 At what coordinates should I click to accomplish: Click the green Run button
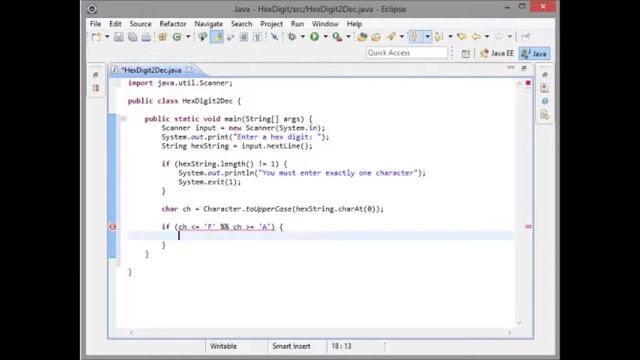pos(314,37)
